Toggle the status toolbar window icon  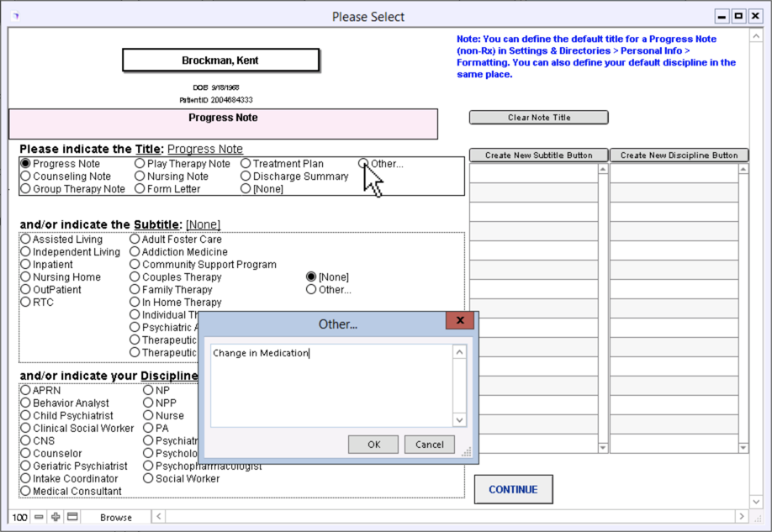72,517
